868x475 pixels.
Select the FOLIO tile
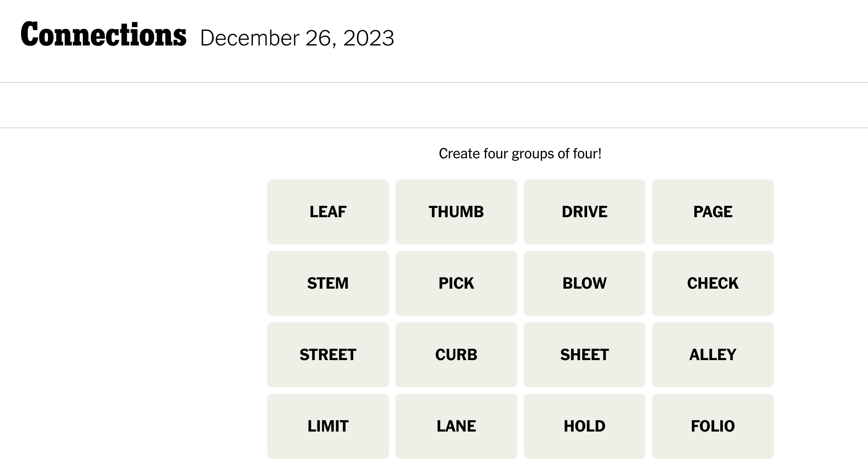click(x=713, y=426)
